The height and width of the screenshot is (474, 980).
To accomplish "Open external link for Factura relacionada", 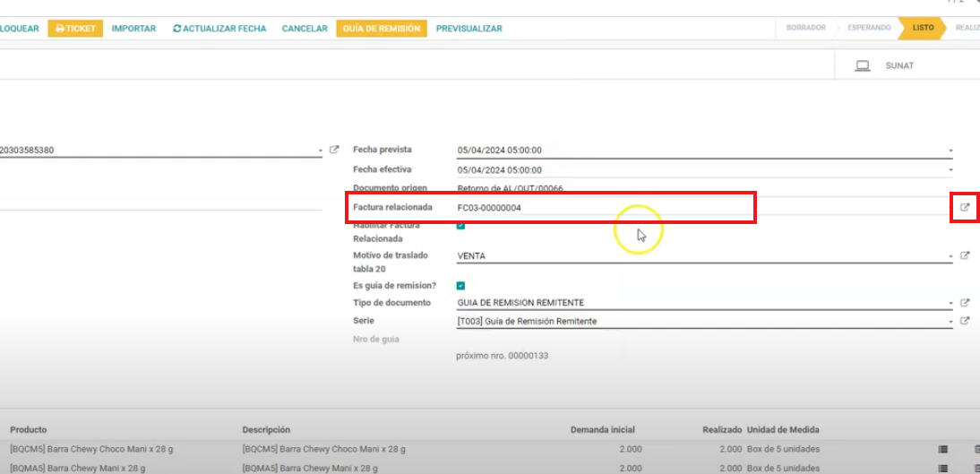I will pos(965,208).
